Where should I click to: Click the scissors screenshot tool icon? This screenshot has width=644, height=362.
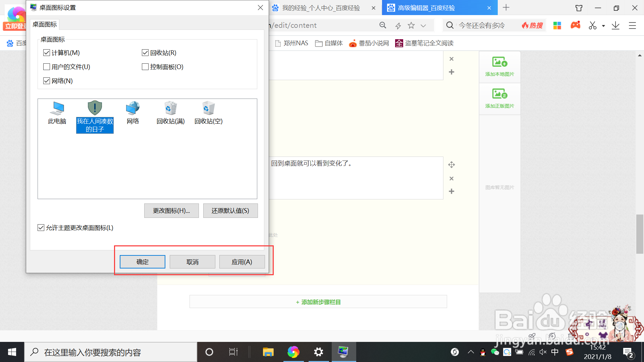click(x=592, y=25)
